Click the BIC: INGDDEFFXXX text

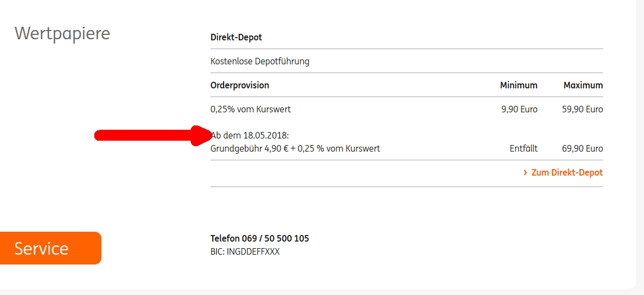point(245,252)
